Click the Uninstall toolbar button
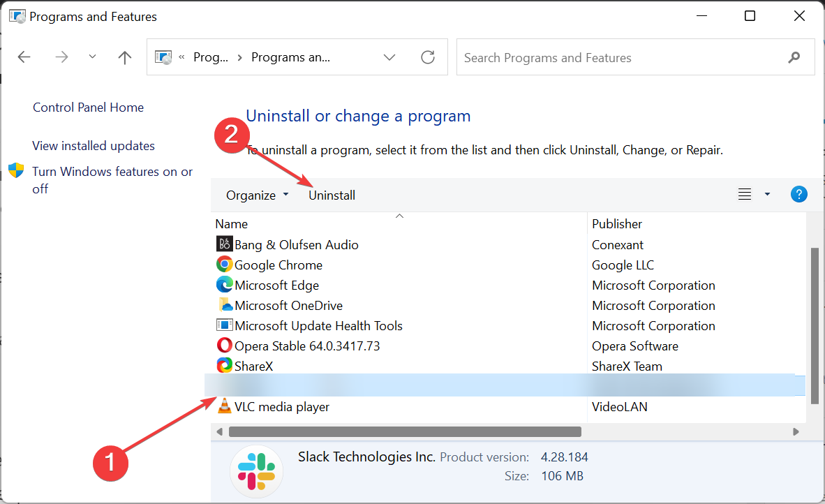 pyautogui.click(x=332, y=195)
